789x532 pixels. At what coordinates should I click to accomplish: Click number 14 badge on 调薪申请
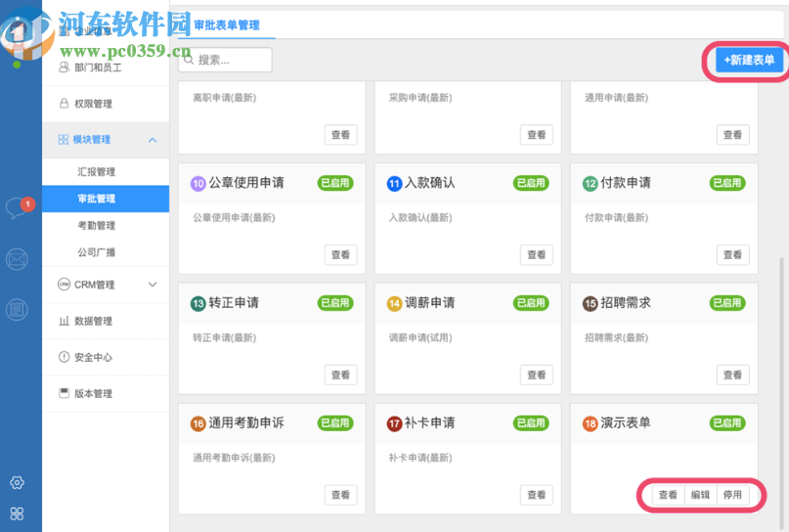[x=394, y=303]
